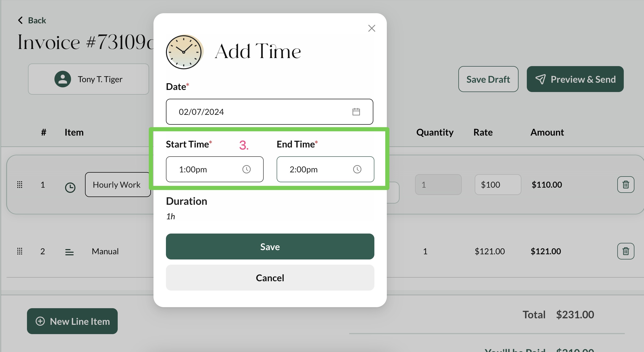Click the drag handle icon on item 2

19,251
